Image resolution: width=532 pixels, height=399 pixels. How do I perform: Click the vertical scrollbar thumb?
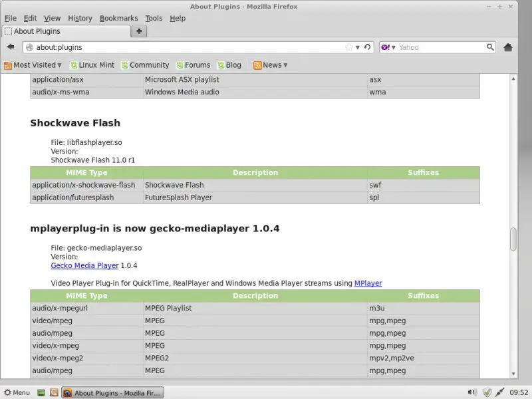[x=513, y=239]
